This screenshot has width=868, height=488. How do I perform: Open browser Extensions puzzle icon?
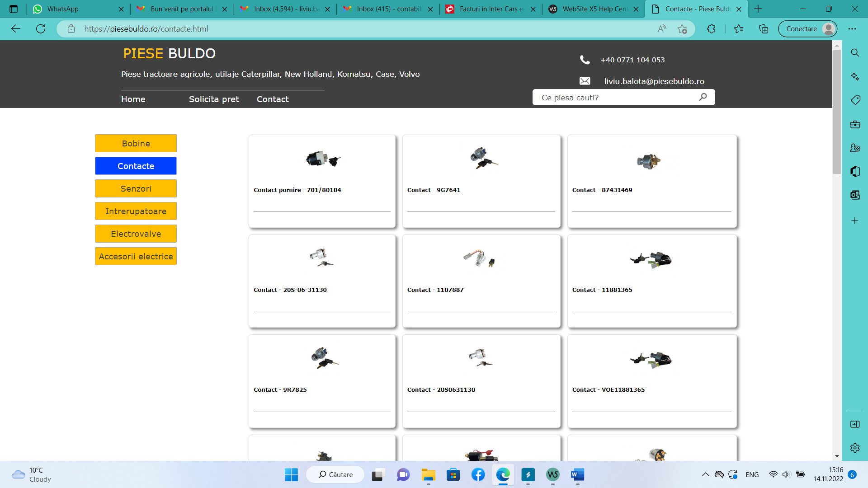point(712,29)
